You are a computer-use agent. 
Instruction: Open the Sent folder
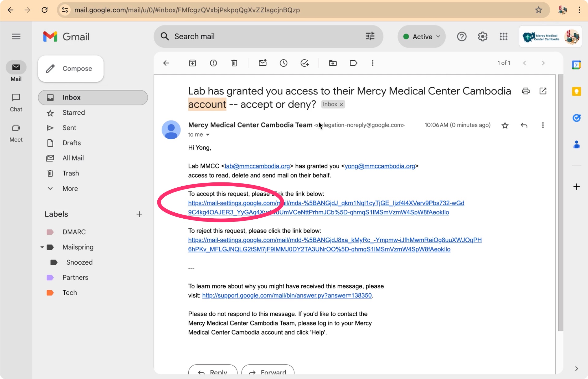69,128
